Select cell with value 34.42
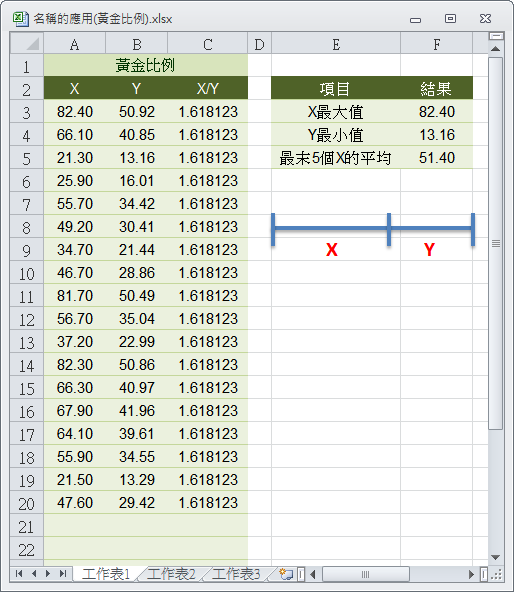The image size is (514, 592). (136, 204)
